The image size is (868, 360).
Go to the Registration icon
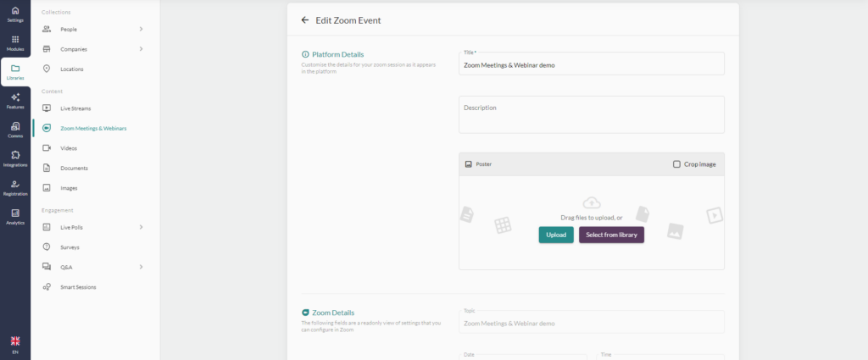tap(15, 187)
